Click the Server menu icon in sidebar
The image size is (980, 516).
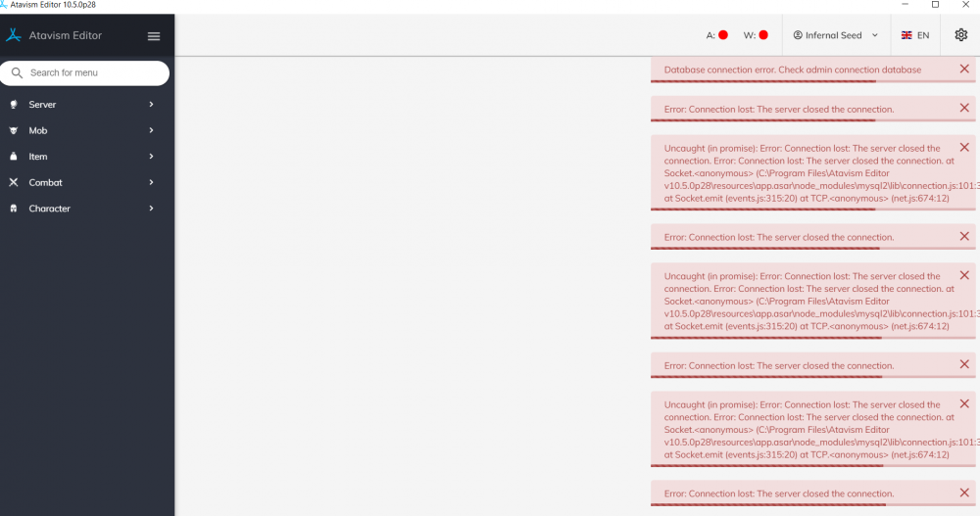click(14, 105)
